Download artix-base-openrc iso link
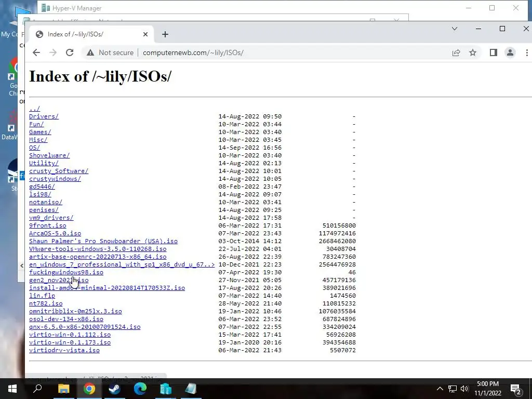The width and height of the screenshot is (532, 399). coord(98,257)
